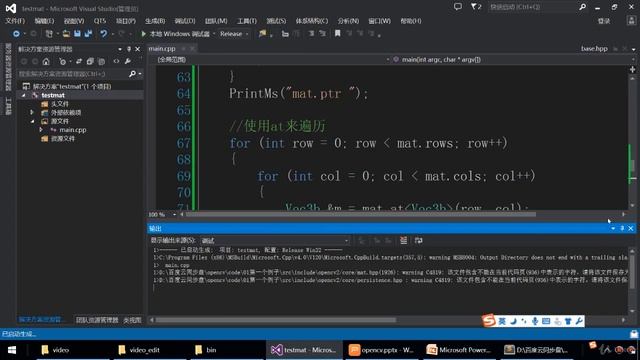
Task: Expand the 外部依赖项 tree node
Action: coord(32,112)
